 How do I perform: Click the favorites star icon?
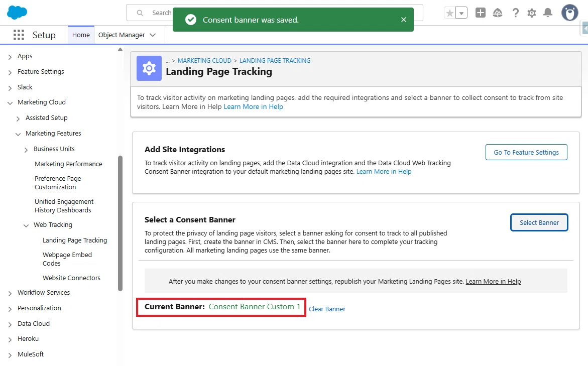[x=449, y=13]
